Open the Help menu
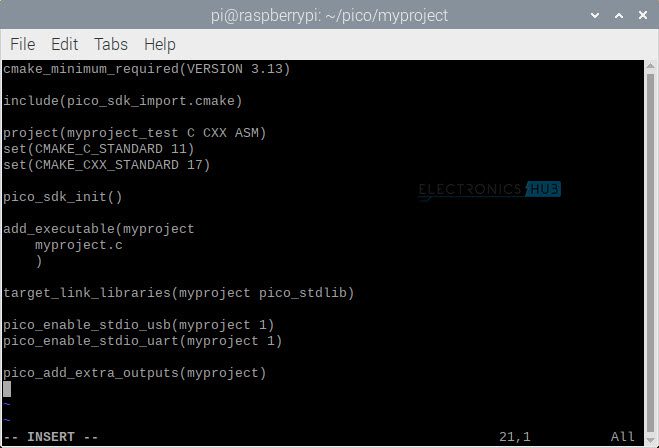This screenshot has width=659, height=448. 159,44
